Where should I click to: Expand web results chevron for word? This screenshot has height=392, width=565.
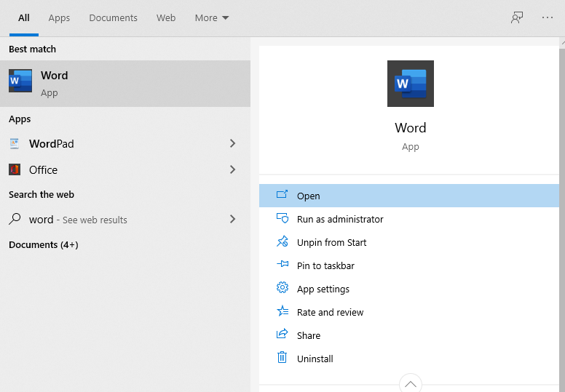pos(233,219)
